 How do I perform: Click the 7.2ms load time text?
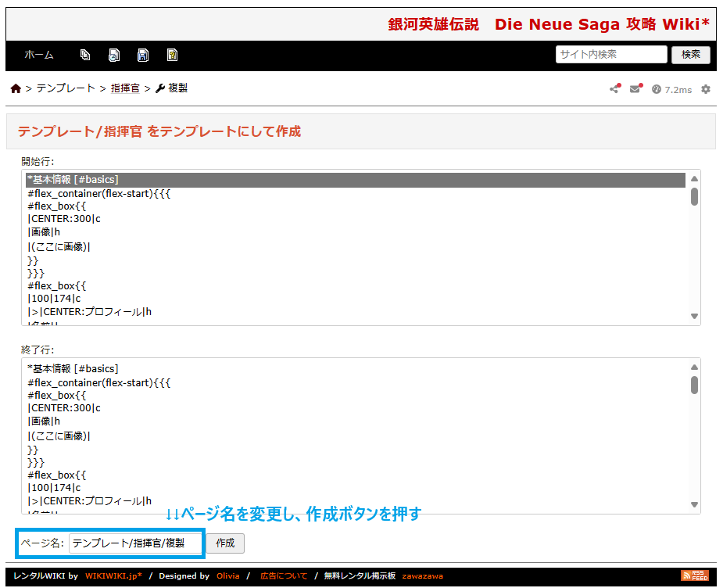pos(678,90)
